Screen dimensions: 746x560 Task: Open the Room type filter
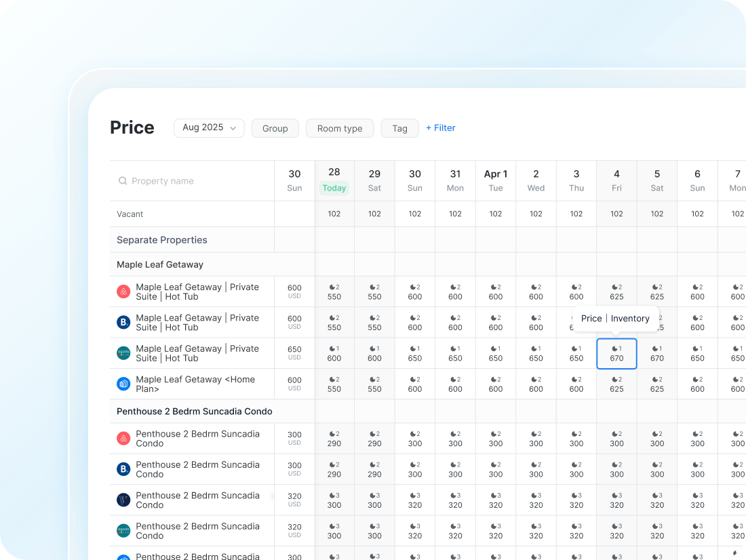pyautogui.click(x=339, y=127)
